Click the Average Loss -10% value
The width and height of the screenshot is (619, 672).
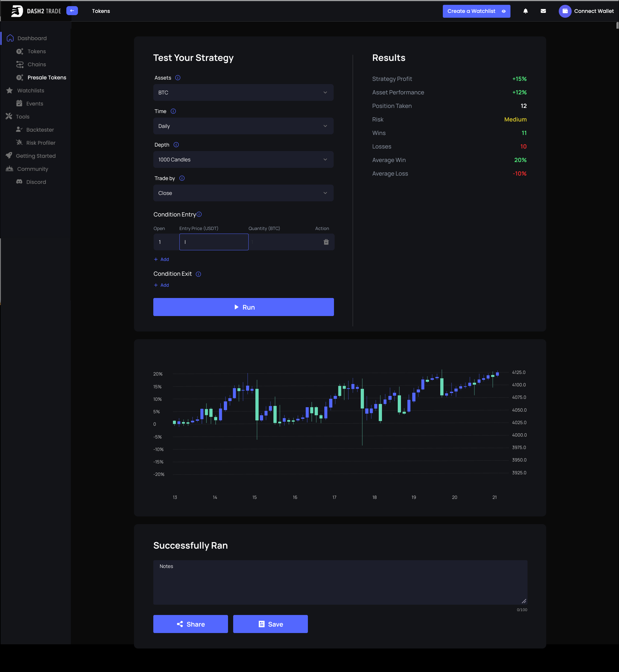point(519,174)
